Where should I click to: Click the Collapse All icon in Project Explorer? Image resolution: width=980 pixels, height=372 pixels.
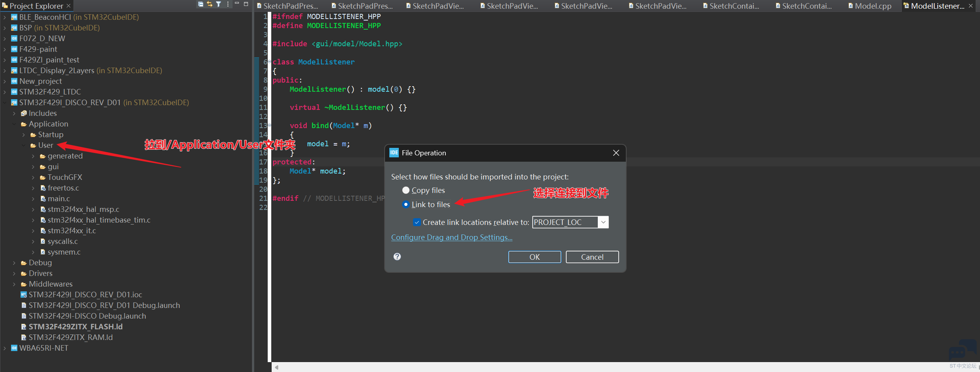[x=201, y=4]
